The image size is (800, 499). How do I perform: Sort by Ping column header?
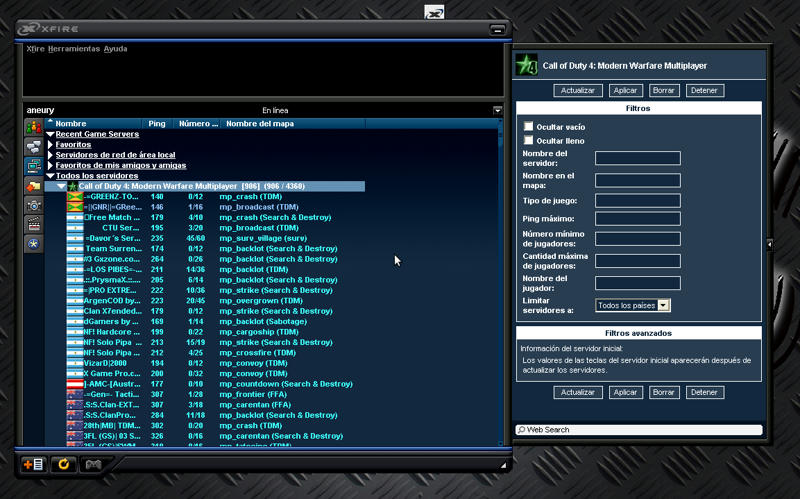[157, 123]
